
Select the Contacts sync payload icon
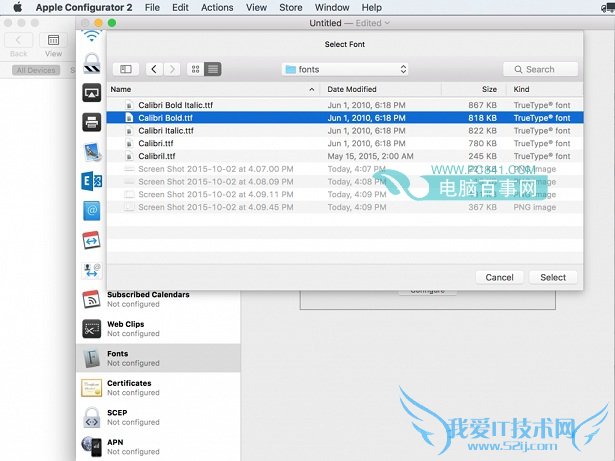pos(92,270)
